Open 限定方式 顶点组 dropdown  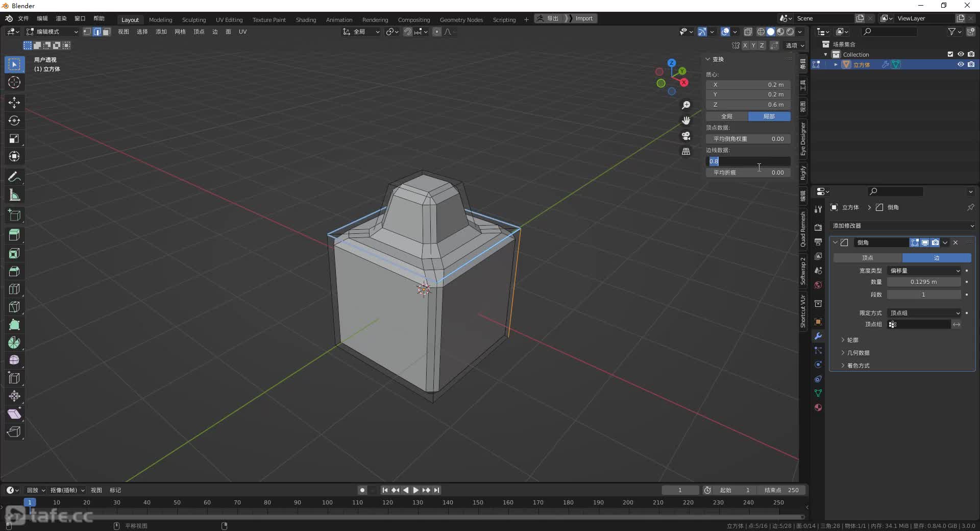point(924,313)
